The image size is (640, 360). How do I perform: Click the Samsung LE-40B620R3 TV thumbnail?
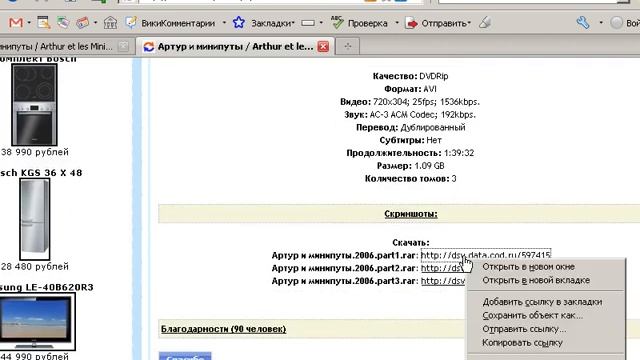tap(37, 322)
